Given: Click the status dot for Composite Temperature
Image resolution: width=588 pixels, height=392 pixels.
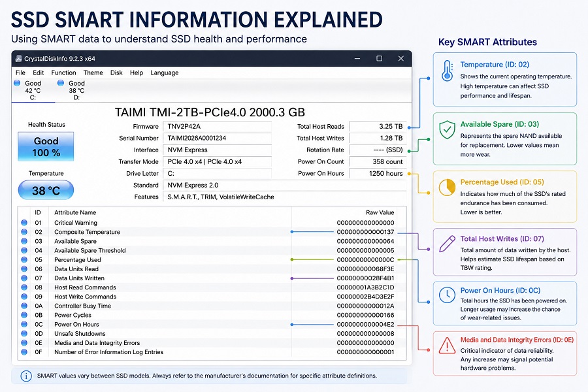Looking at the screenshot, I should click(24, 232).
